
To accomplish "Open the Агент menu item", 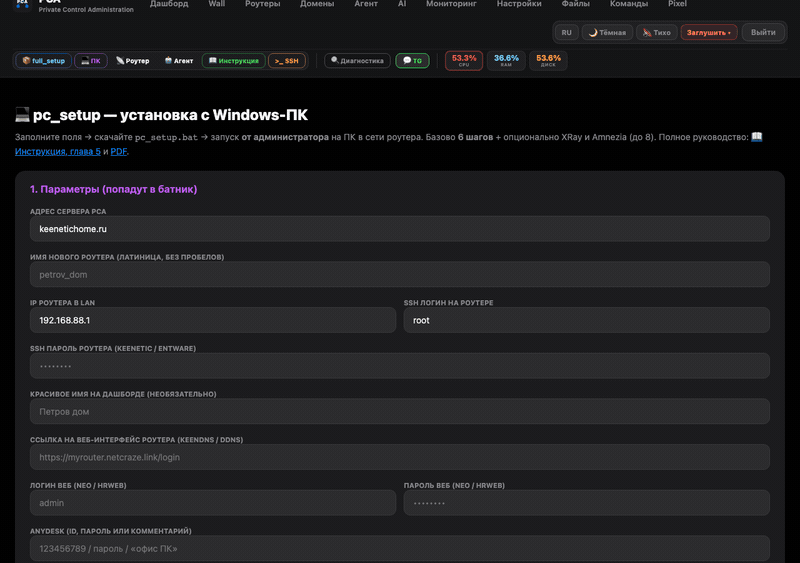I will [366, 4].
